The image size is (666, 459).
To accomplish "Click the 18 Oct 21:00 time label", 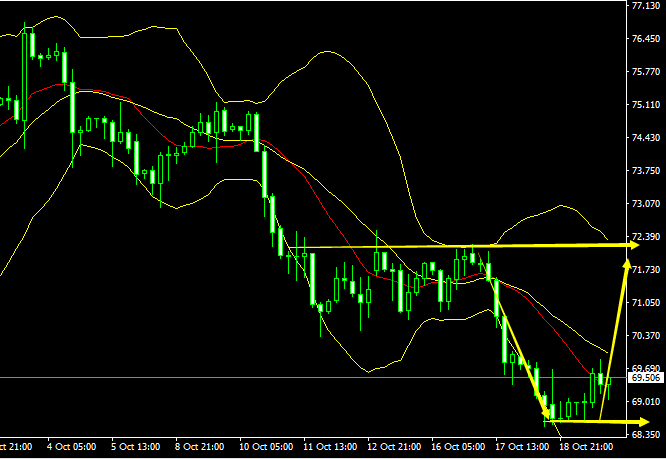I will (586, 447).
